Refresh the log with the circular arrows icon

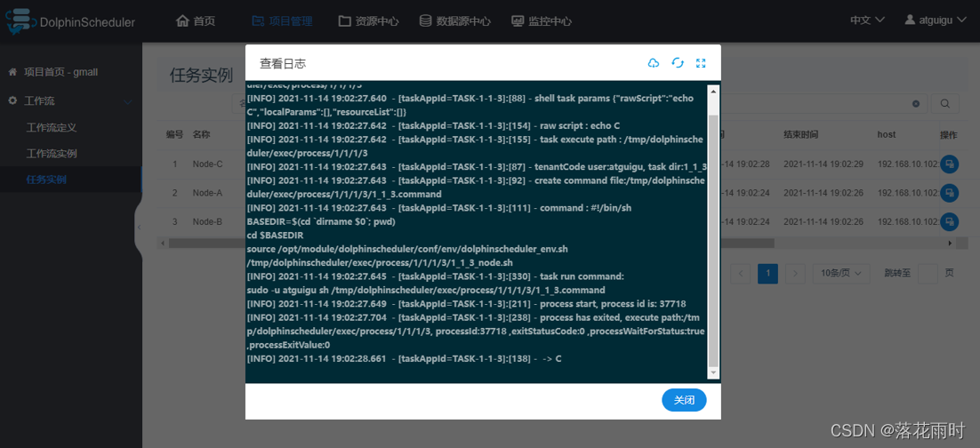[x=678, y=63]
